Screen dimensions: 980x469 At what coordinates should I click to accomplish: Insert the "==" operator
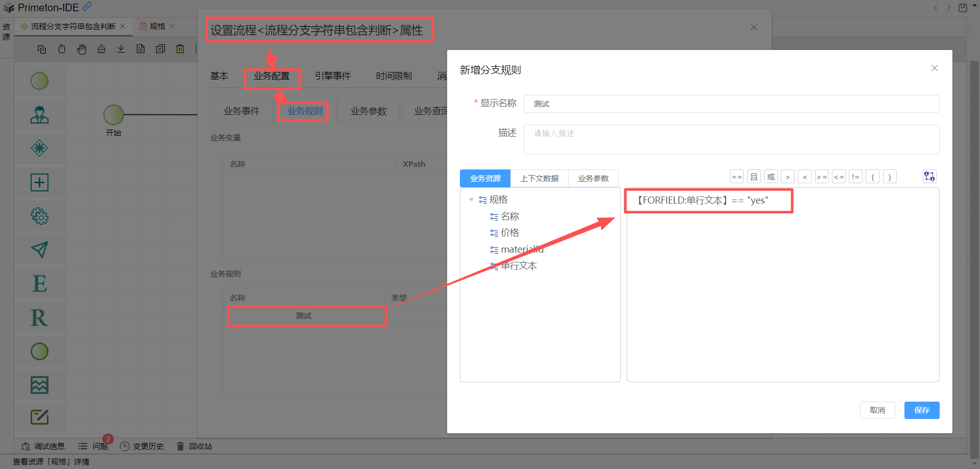[737, 177]
